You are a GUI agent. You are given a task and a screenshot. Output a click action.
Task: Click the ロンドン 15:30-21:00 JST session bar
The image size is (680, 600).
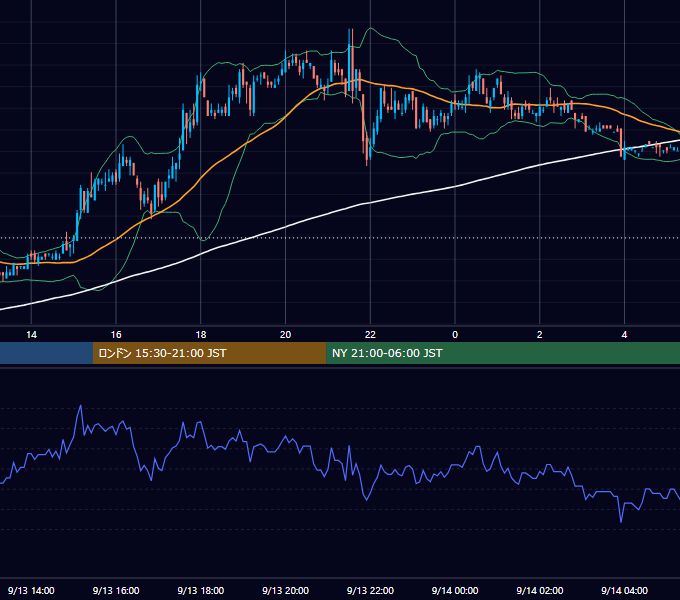pyautogui.click(x=209, y=353)
